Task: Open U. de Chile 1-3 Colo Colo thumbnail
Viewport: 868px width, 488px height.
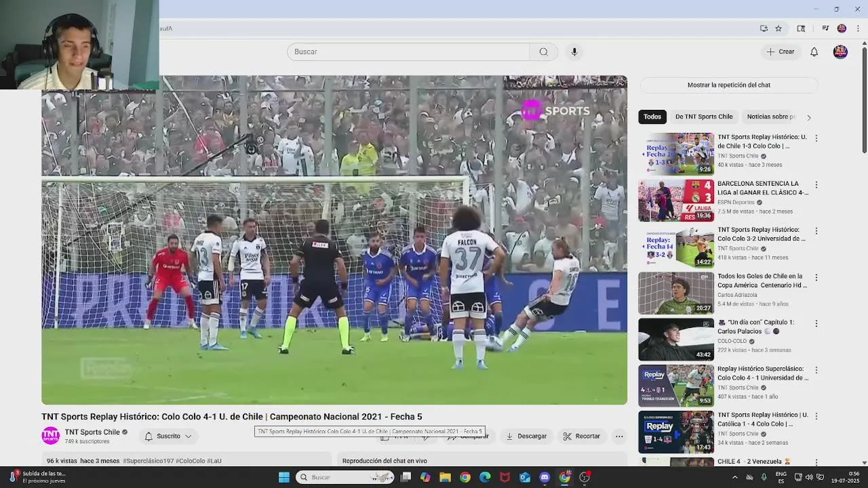Action: [676, 154]
